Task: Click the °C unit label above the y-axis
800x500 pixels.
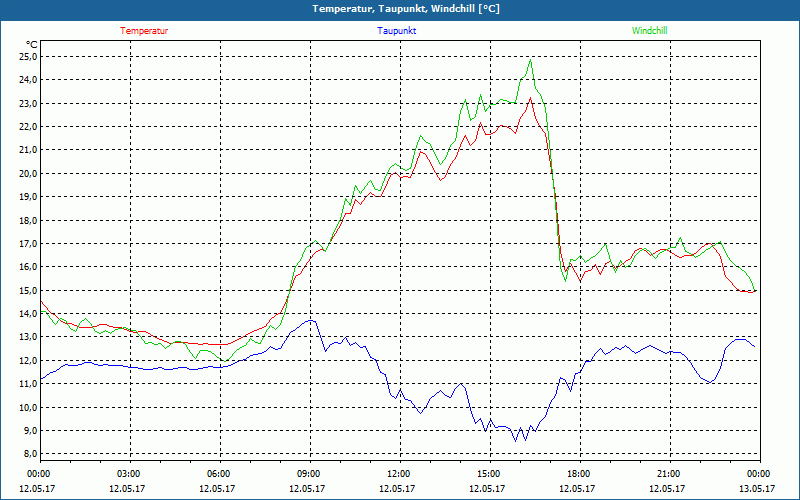Action: click(32, 44)
